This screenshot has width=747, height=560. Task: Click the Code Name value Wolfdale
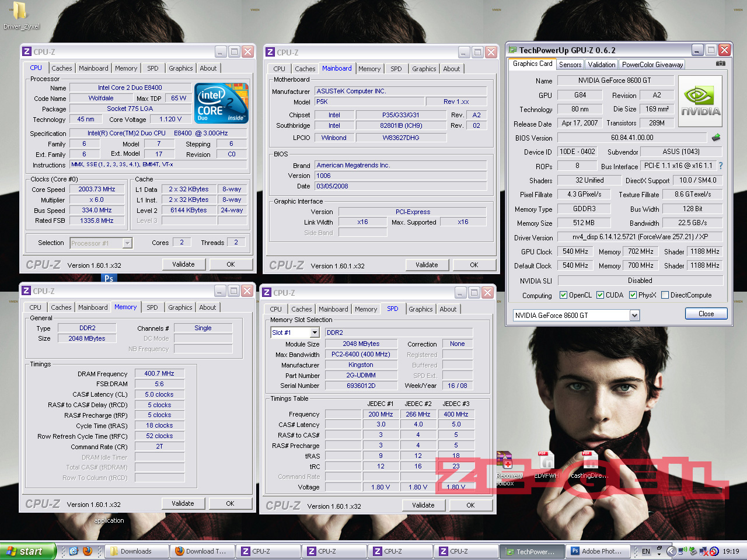101,98
